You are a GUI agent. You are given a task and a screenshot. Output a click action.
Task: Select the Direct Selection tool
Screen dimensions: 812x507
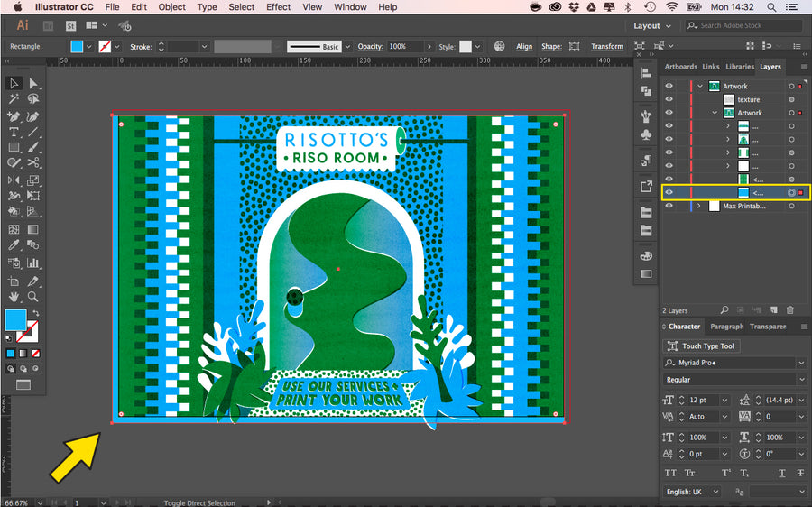point(33,84)
